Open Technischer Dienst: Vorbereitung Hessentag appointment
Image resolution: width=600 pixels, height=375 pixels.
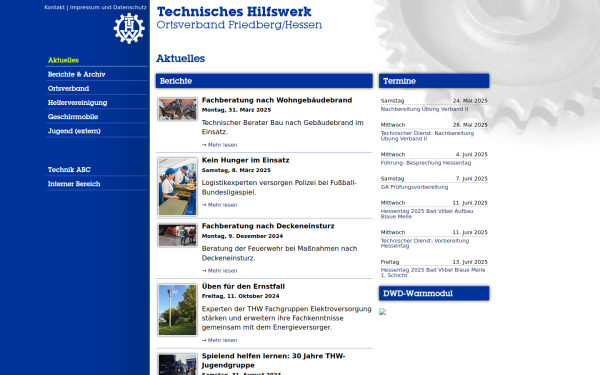pyautogui.click(x=425, y=243)
